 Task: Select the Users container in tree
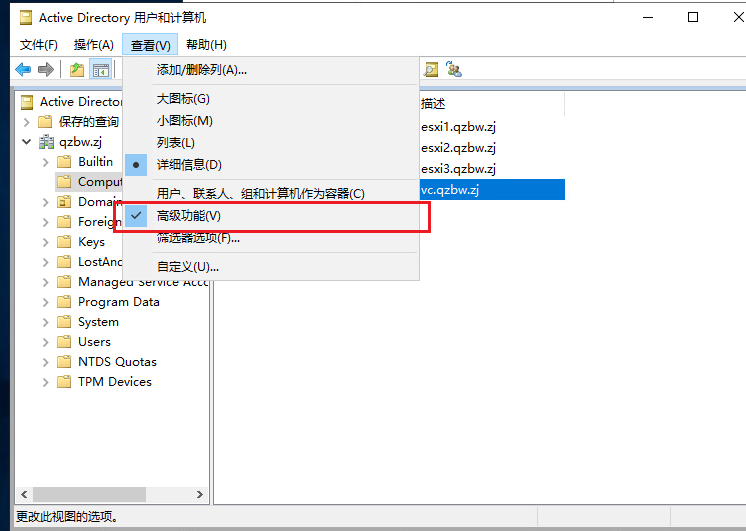click(94, 342)
